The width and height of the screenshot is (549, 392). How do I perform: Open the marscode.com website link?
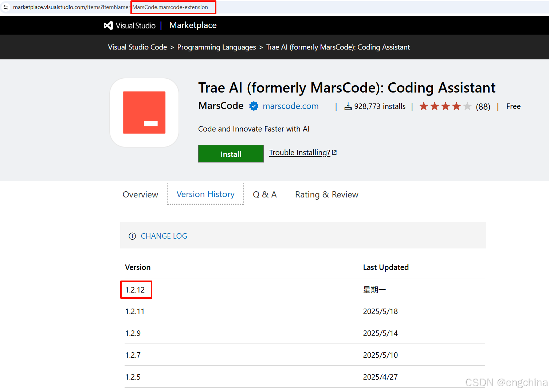(290, 106)
